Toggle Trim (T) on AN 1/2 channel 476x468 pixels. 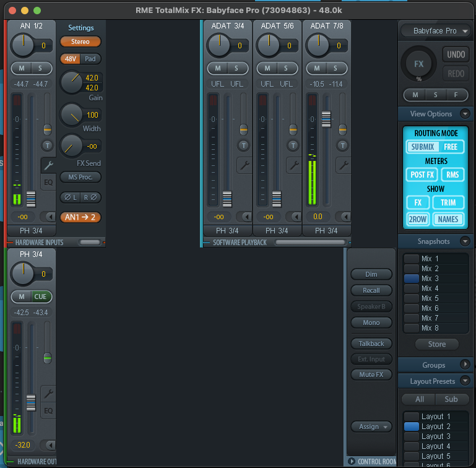(x=47, y=145)
